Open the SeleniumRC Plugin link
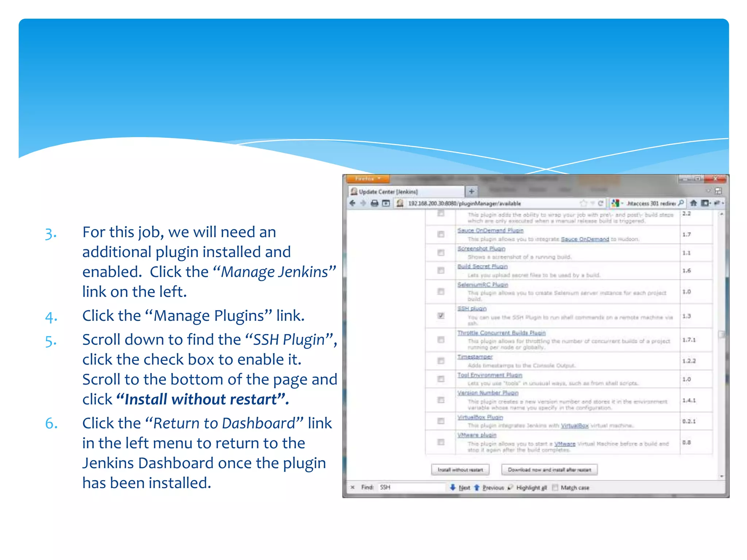 (x=483, y=285)
